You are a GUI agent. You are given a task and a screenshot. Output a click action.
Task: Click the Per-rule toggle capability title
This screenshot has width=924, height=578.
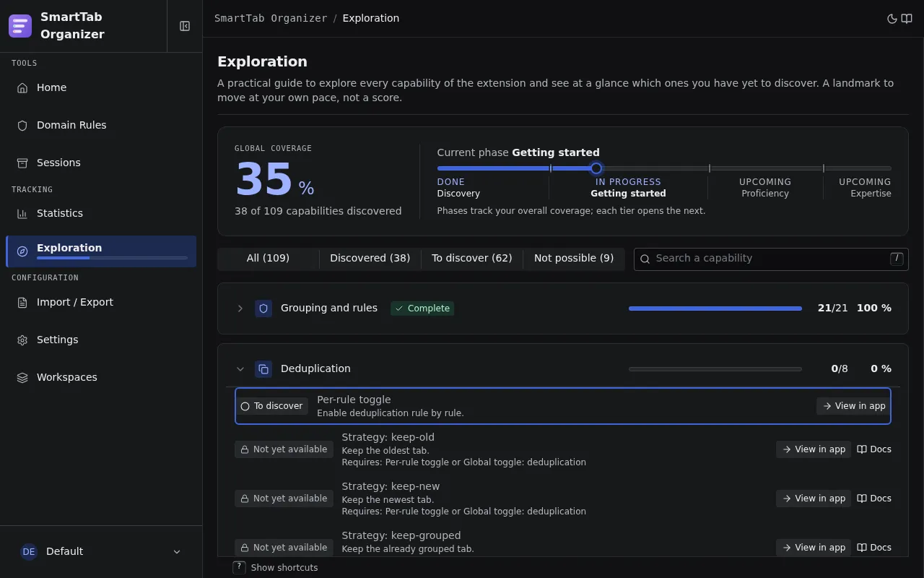tap(354, 400)
